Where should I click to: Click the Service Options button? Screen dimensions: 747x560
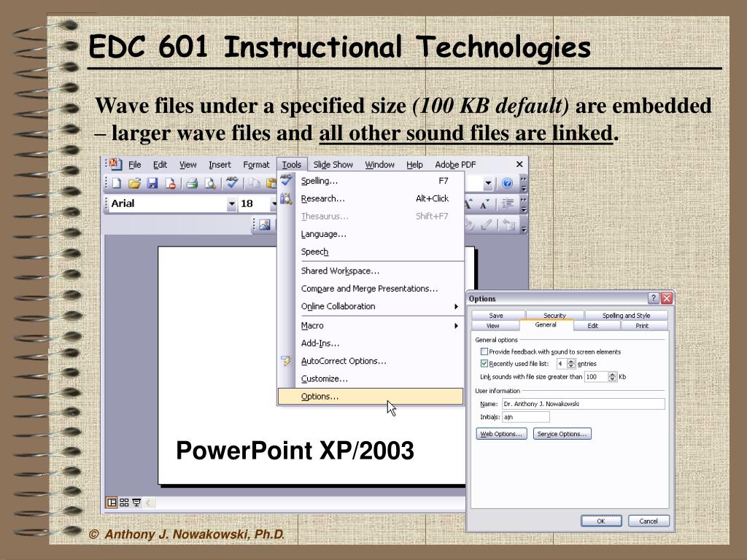(562, 434)
